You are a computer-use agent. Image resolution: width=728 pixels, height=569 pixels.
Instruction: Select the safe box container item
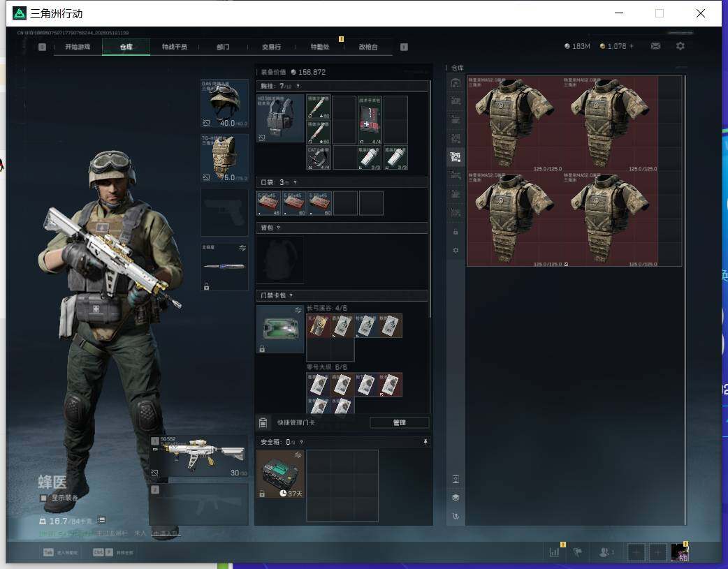tap(280, 474)
